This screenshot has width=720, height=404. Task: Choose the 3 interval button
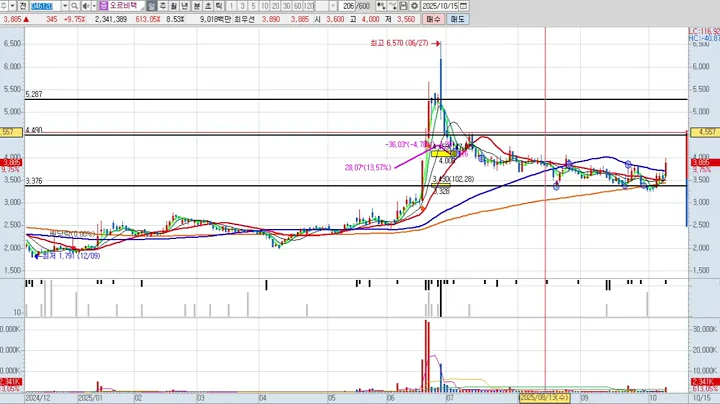tap(242, 6)
